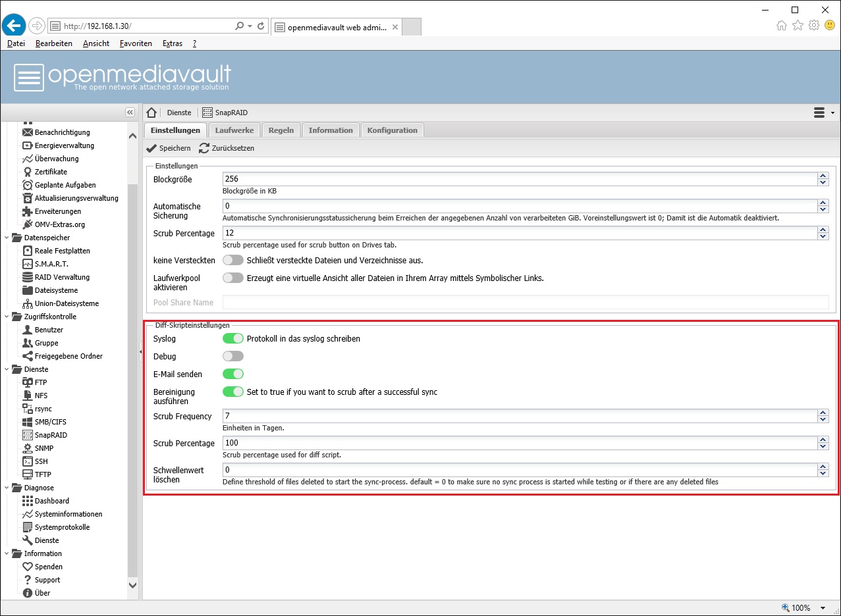Click the Scrub Frequency field
This screenshot has width=841, height=616.
tap(520, 416)
